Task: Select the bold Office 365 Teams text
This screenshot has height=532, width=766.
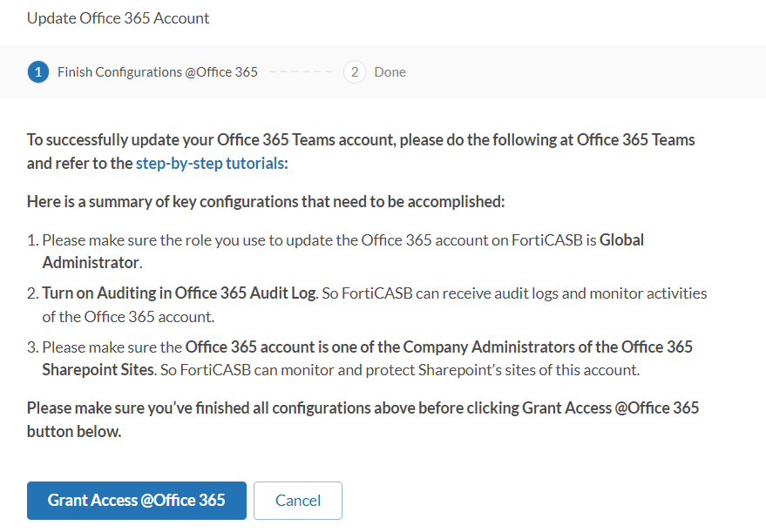Action: (272, 139)
